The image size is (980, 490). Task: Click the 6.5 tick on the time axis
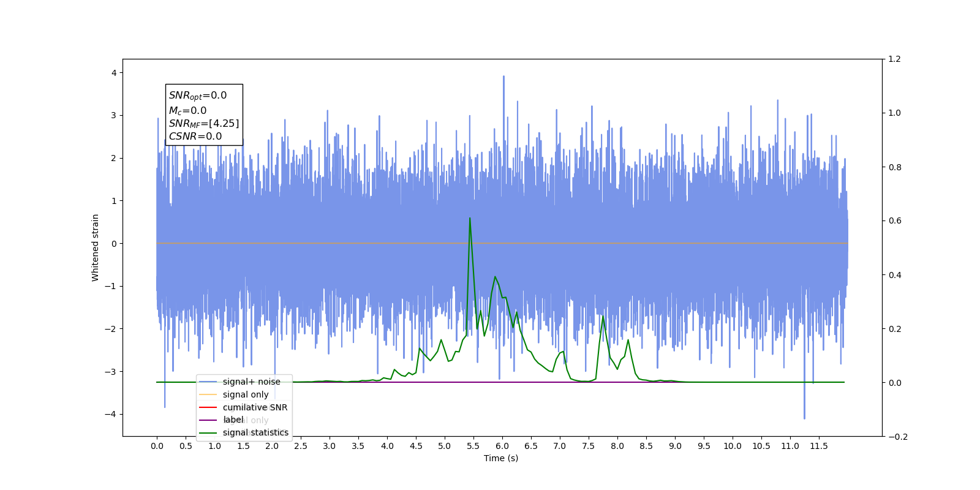point(531,446)
